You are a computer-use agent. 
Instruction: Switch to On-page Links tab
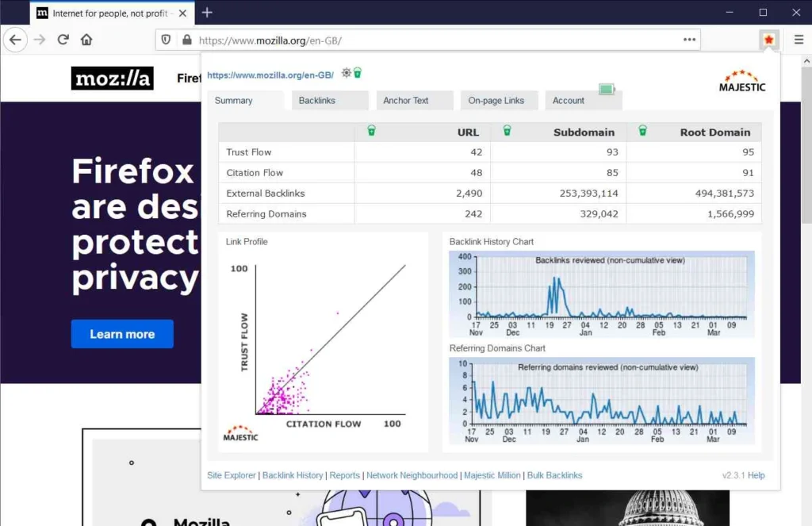pos(500,101)
